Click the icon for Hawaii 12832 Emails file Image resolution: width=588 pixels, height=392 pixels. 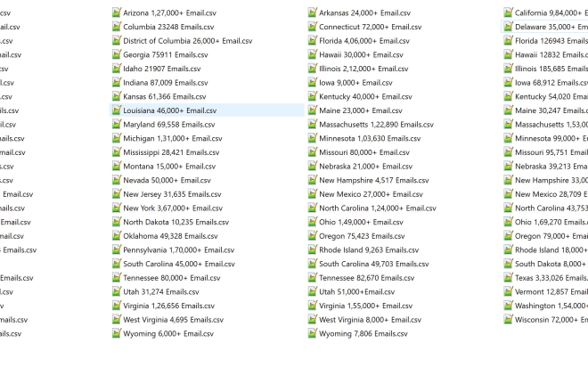[508, 54]
